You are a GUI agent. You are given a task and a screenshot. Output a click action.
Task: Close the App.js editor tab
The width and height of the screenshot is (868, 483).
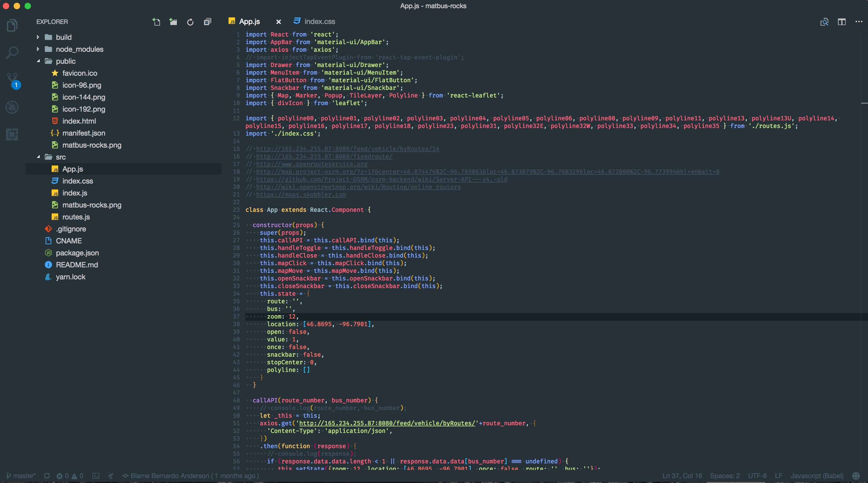(278, 22)
